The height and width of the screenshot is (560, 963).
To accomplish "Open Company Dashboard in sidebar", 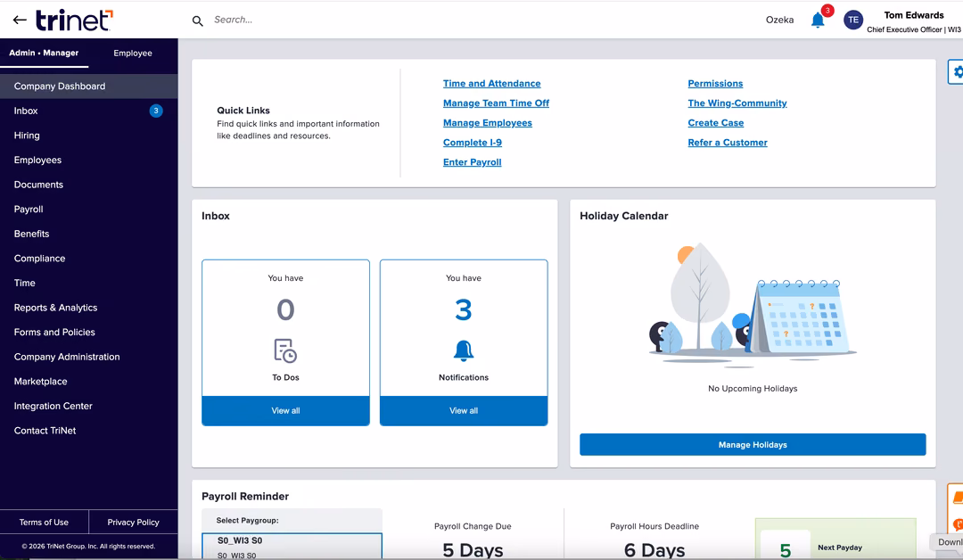I will tap(88, 86).
